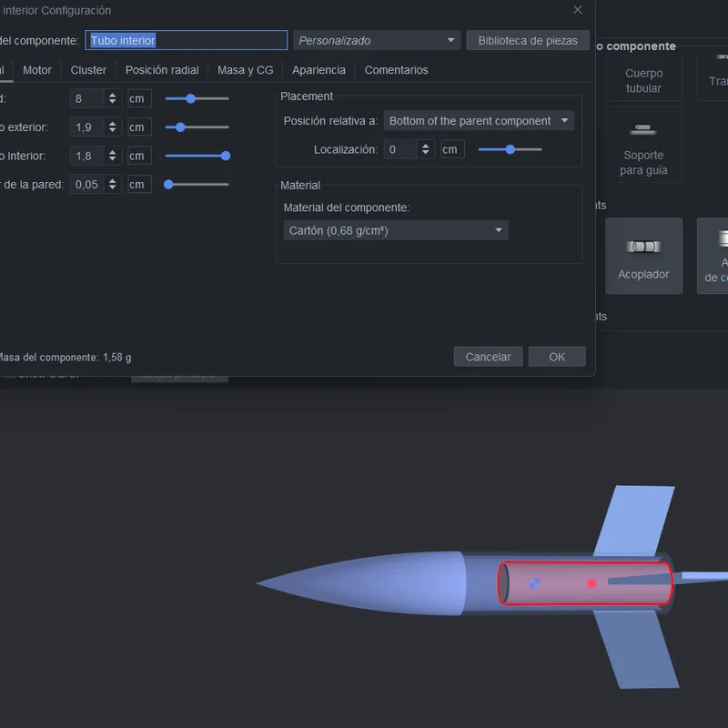Viewport: 728px width, 728px height.
Task: Open the Posición radial tab
Action: coord(162,70)
